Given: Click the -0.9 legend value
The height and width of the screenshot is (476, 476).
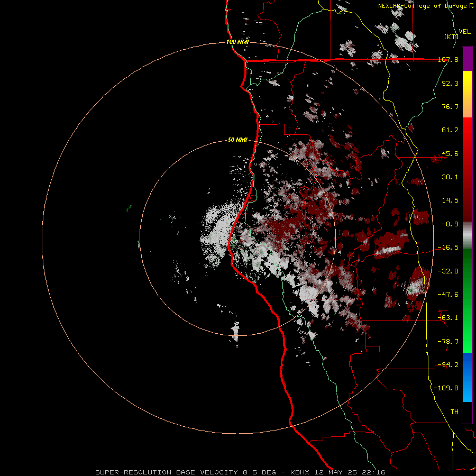Looking at the screenshot, I should click(x=450, y=224).
